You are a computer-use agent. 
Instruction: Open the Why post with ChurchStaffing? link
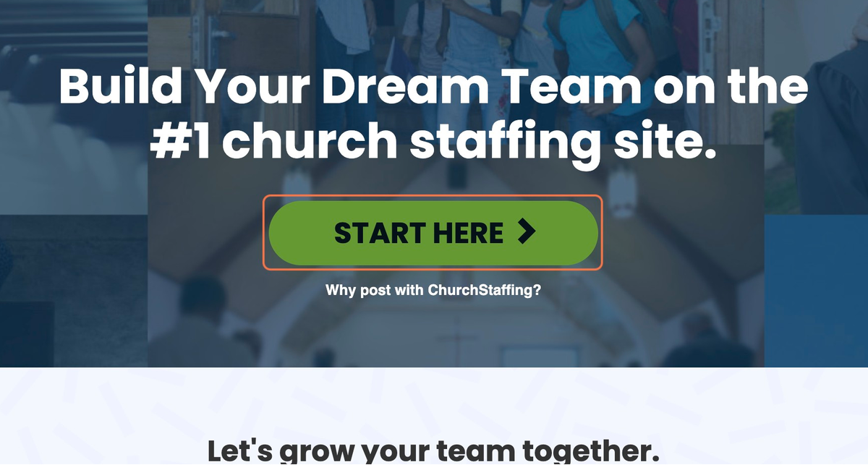[433, 291]
